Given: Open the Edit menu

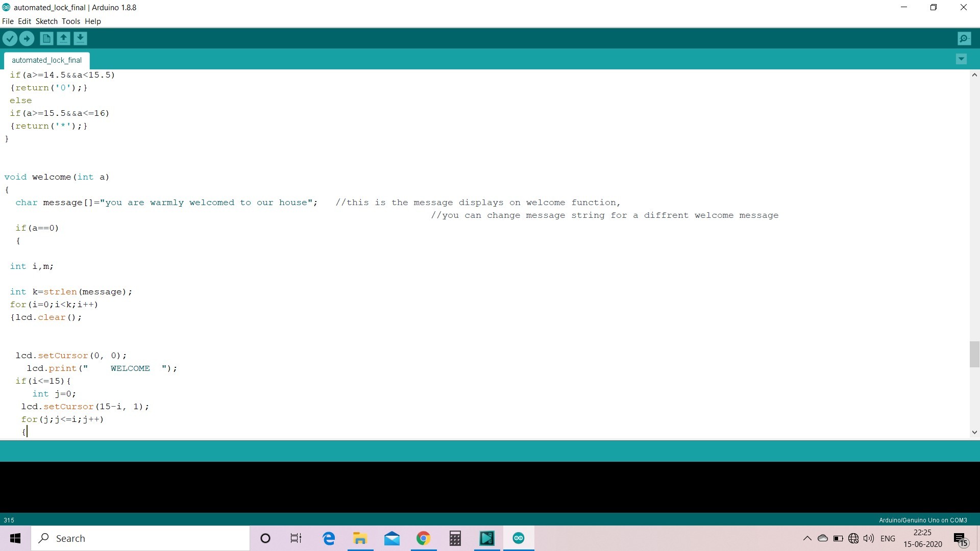Looking at the screenshot, I should tap(24, 21).
